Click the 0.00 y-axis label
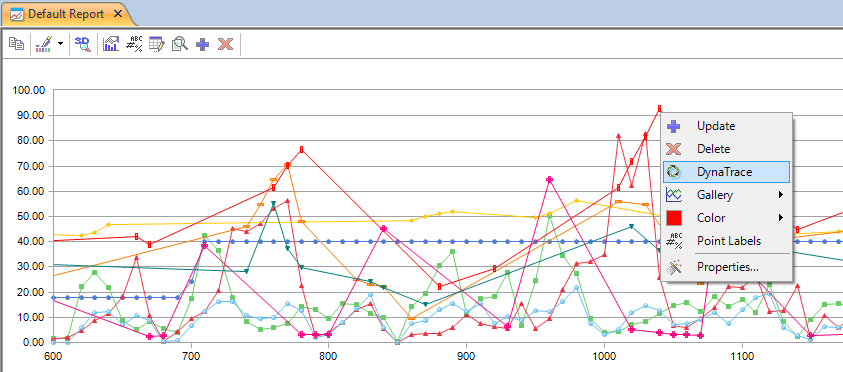The width and height of the screenshot is (843, 372). (33, 342)
